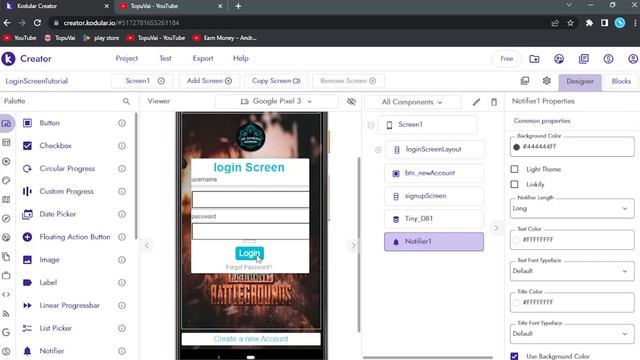Open monetization dollar icon in header

(x=608, y=59)
